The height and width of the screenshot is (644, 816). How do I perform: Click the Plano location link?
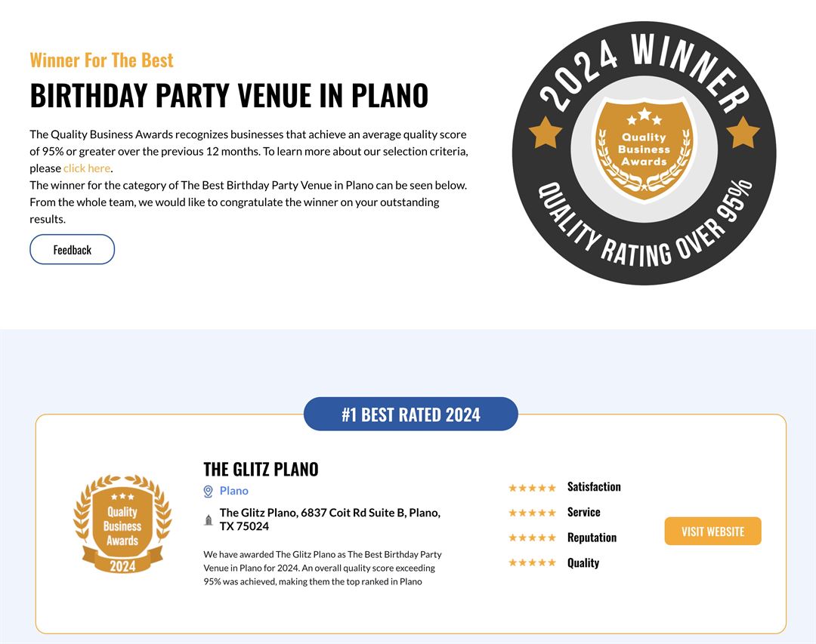tap(233, 491)
